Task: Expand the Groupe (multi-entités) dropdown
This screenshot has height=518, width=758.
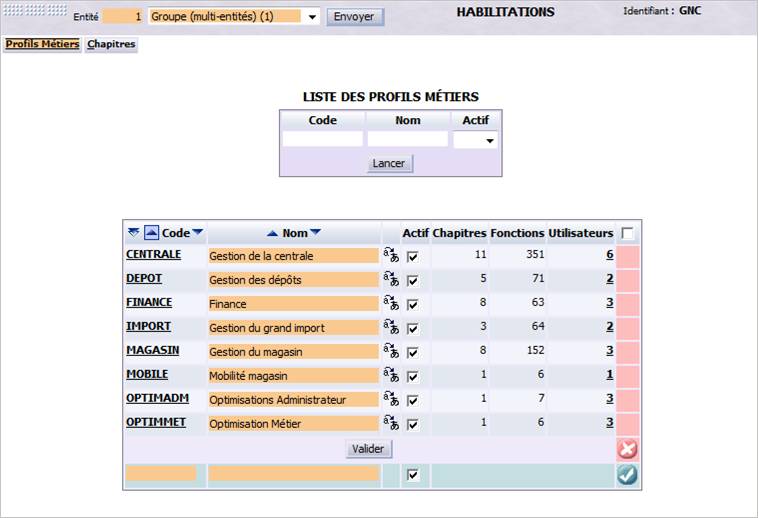Action: pyautogui.click(x=312, y=17)
